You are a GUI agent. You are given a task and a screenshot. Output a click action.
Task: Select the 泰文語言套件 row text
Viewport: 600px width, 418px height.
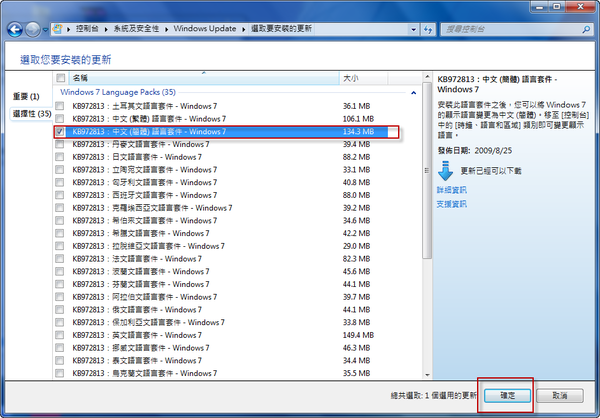pos(137,361)
